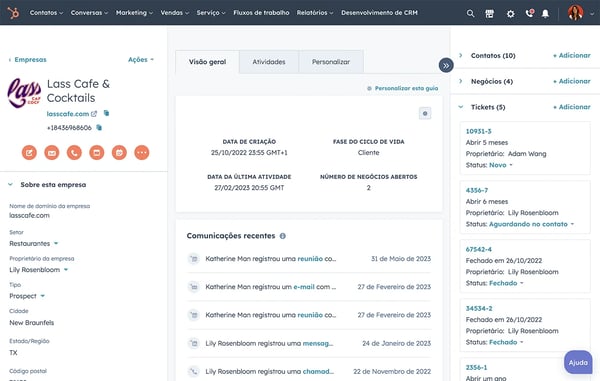Open ticket 34534-2
This screenshot has width=600, height=381.
point(479,309)
